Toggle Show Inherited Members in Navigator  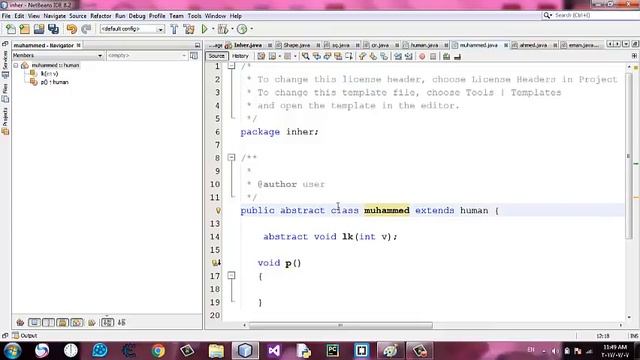20,322
